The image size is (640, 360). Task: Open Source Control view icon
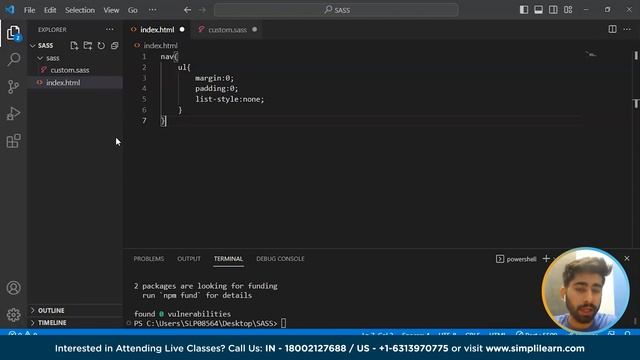13,87
